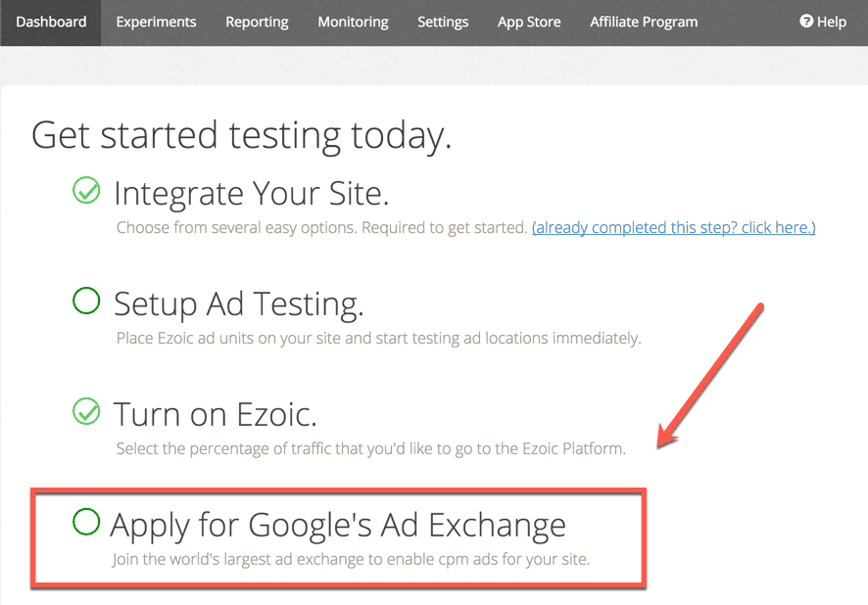The width and height of the screenshot is (868, 605).
Task: Click empty circle beside Apply for Google's Ad Exchange
Action: [86, 523]
